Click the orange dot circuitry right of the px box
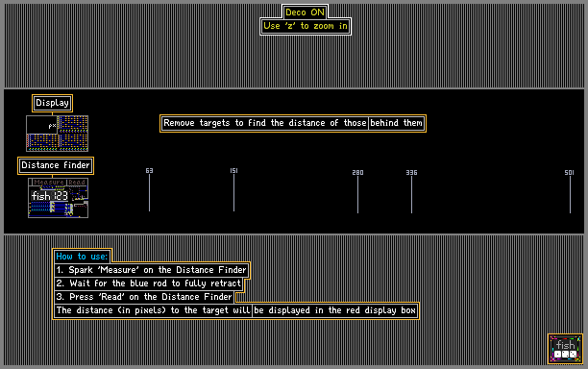The image size is (588, 369). click(x=73, y=124)
